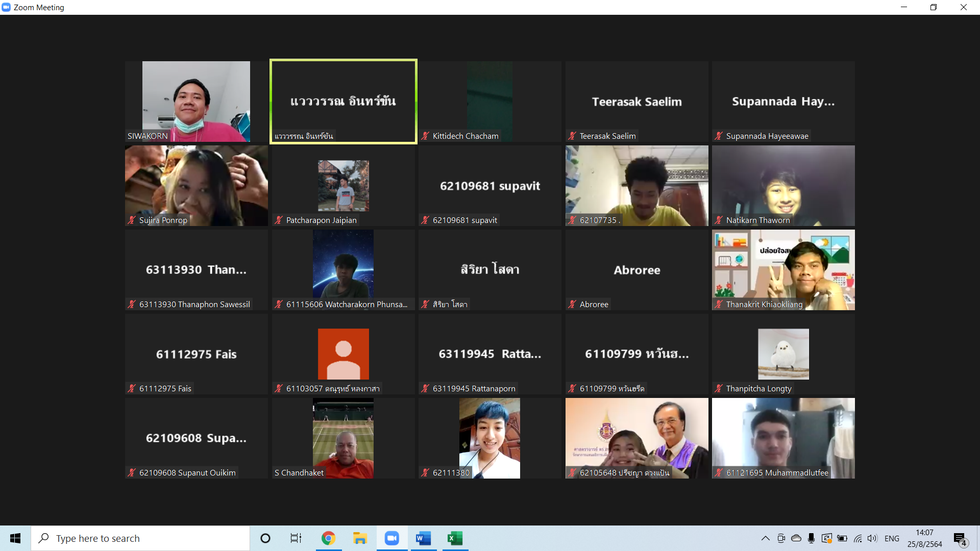The height and width of the screenshot is (551, 980).
Task: Open File Explorer from the taskbar
Action: [x=360, y=538]
